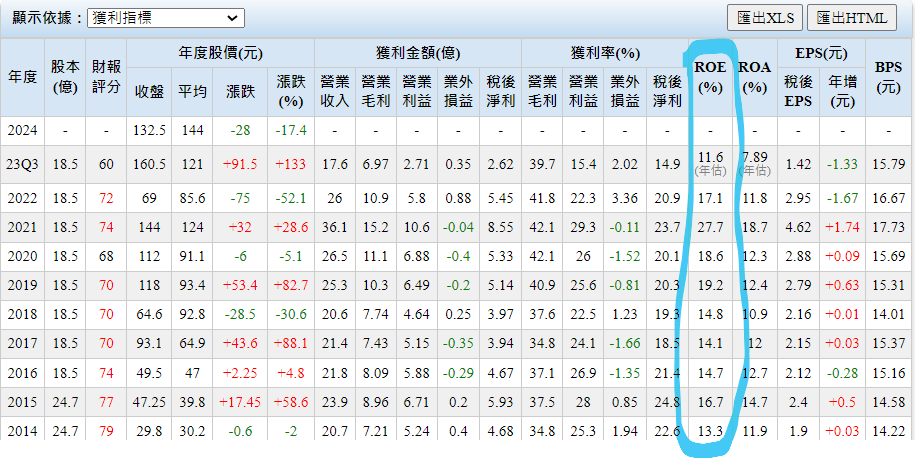Click the ROA (%) column header
Screen dimensions: 915x459
[755, 77]
